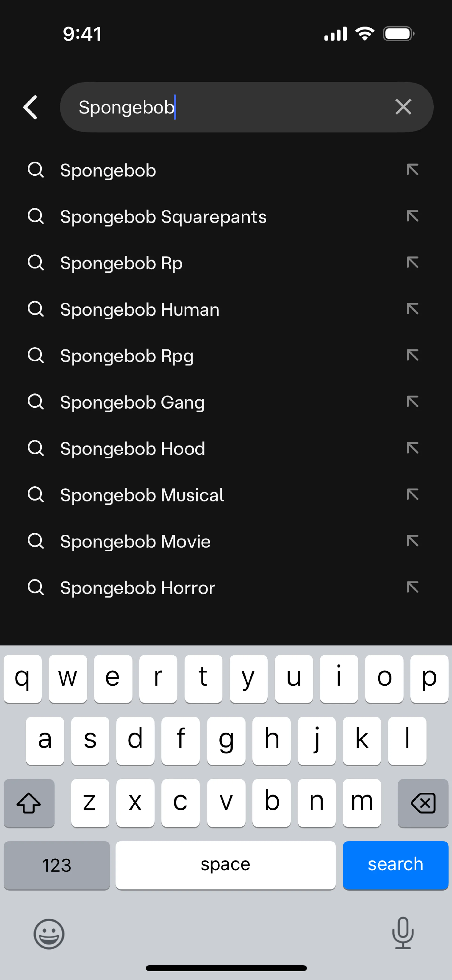Fill query with Spongebob Squarepants arrow icon
The height and width of the screenshot is (980, 452).
[x=412, y=216]
